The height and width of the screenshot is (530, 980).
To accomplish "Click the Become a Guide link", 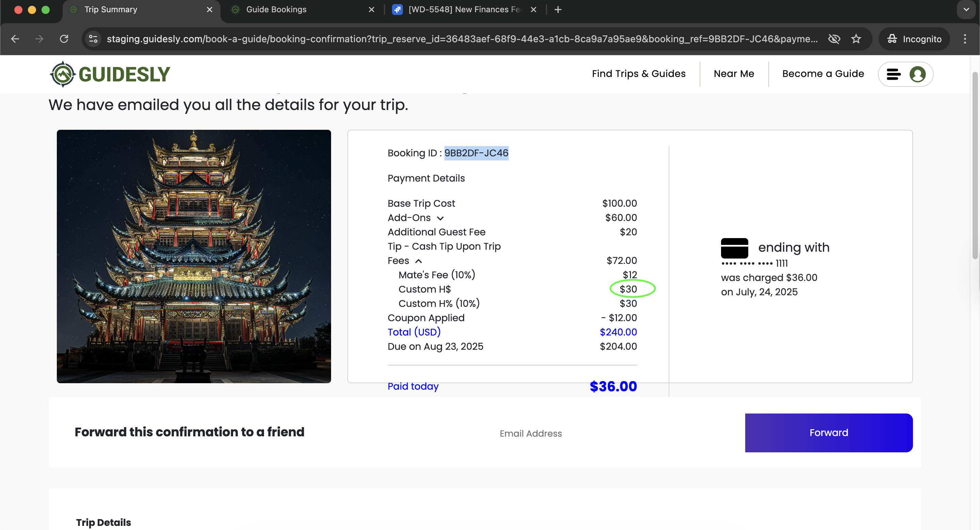I will click(x=822, y=74).
